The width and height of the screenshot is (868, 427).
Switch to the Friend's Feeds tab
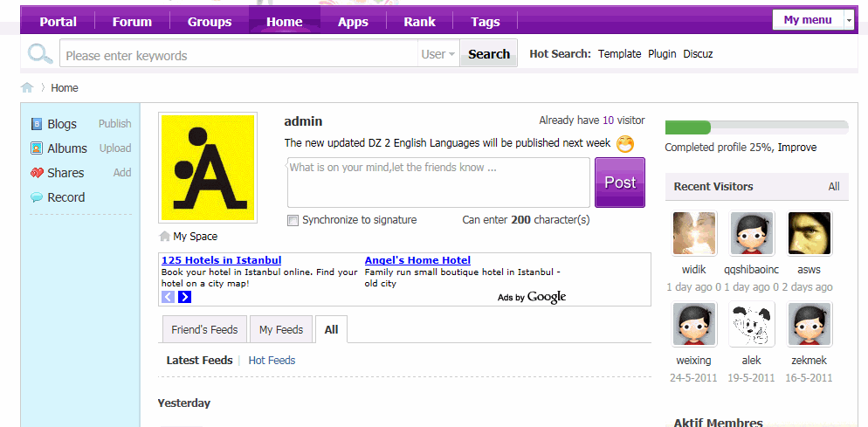coord(204,329)
